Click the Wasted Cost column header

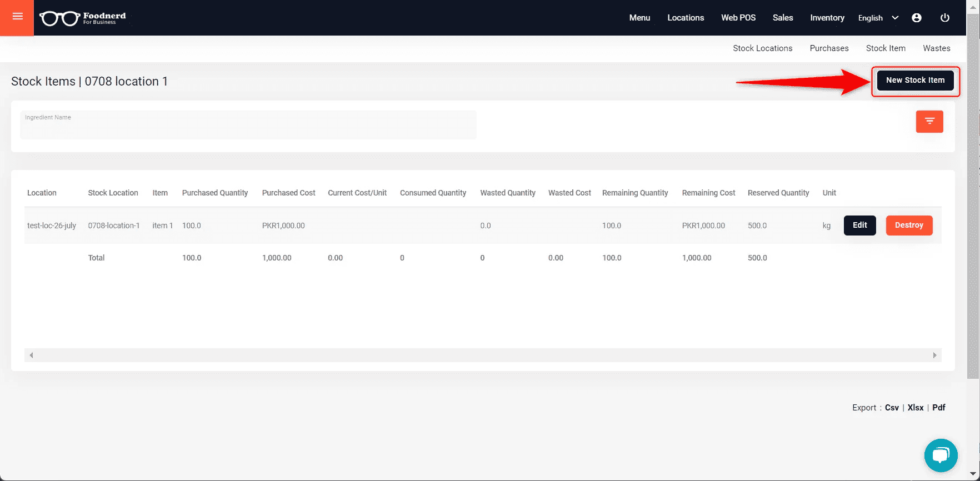point(569,193)
